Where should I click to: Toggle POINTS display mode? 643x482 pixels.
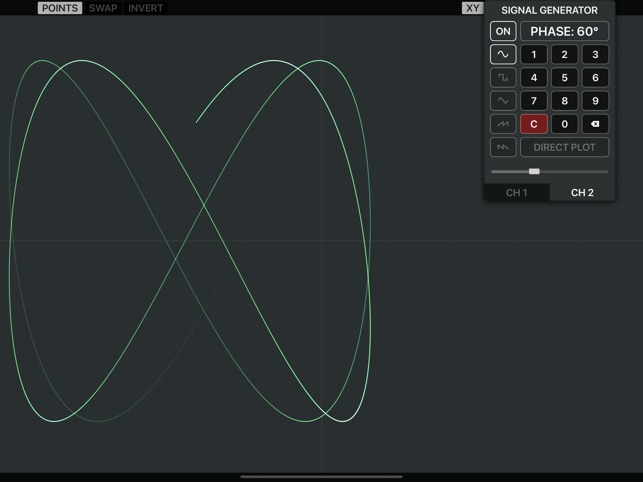pyautogui.click(x=60, y=8)
